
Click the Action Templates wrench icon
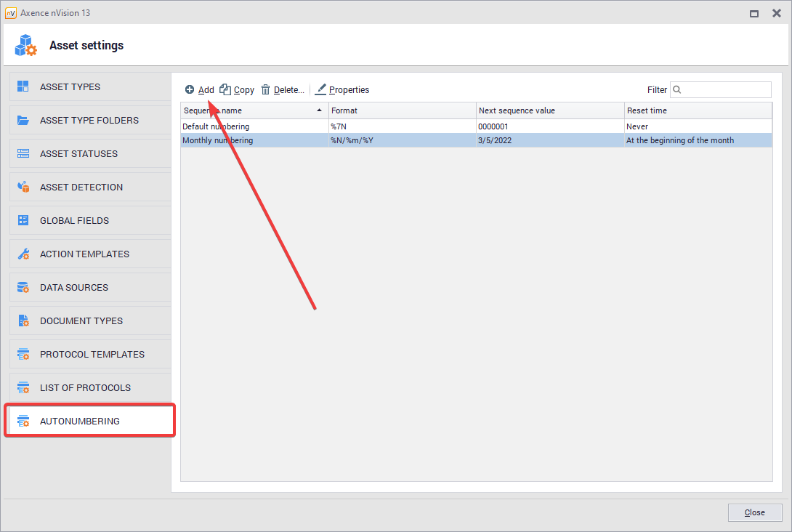click(x=23, y=254)
